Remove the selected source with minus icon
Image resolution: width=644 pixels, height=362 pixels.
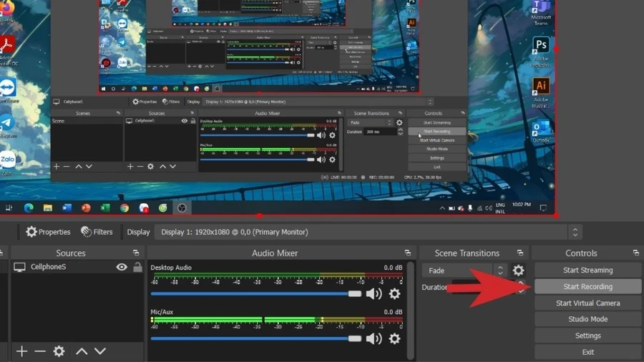click(x=40, y=351)
